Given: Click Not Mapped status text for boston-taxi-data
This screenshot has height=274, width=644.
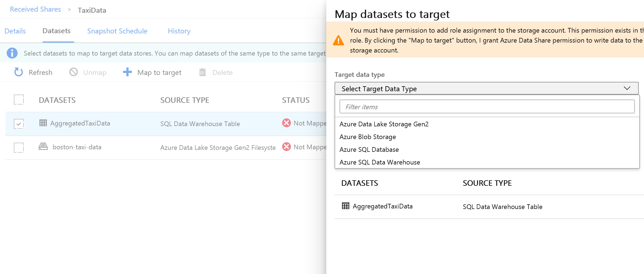Looking at the screenshot, I should 310,147.
